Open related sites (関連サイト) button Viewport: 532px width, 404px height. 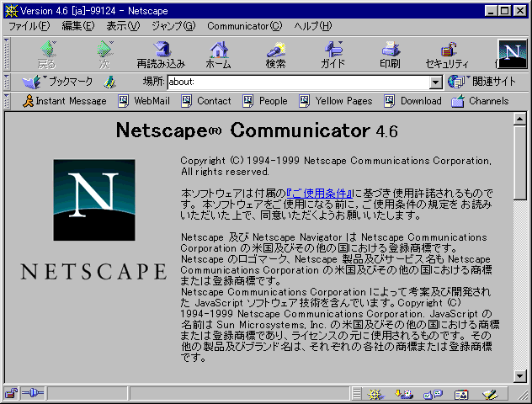(x=481, y=82)
